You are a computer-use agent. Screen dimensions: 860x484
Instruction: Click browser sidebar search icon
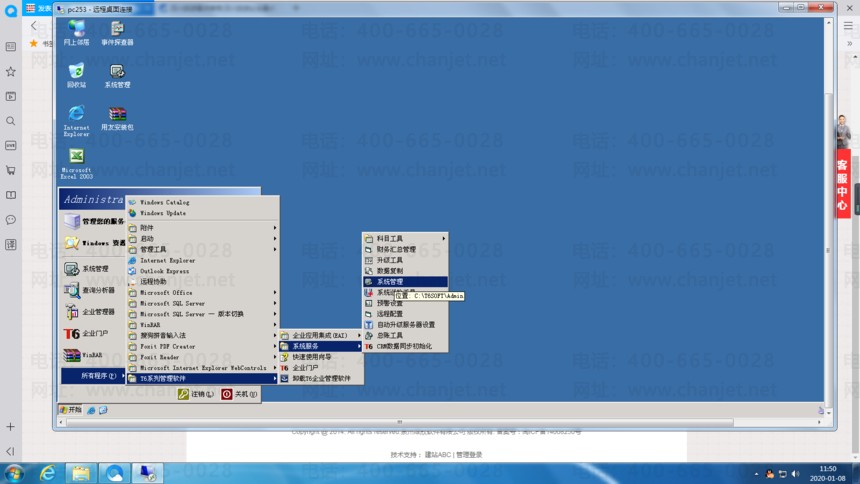tap(10, 121)
